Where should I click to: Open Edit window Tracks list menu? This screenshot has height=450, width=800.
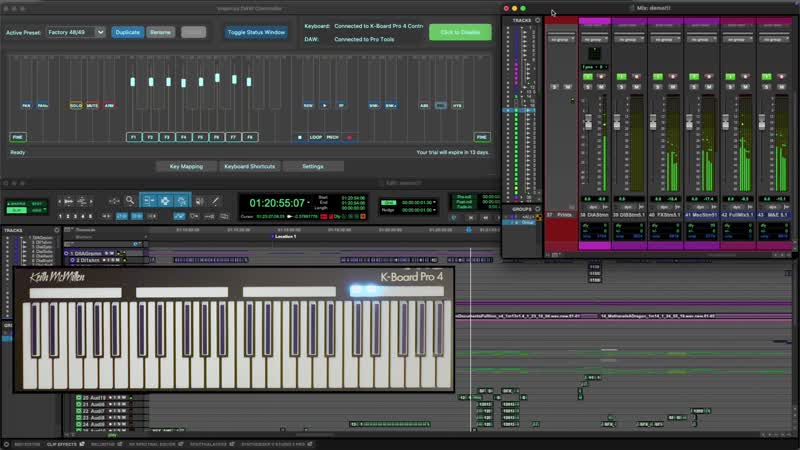pyautogui.click(x=57, y=230)
